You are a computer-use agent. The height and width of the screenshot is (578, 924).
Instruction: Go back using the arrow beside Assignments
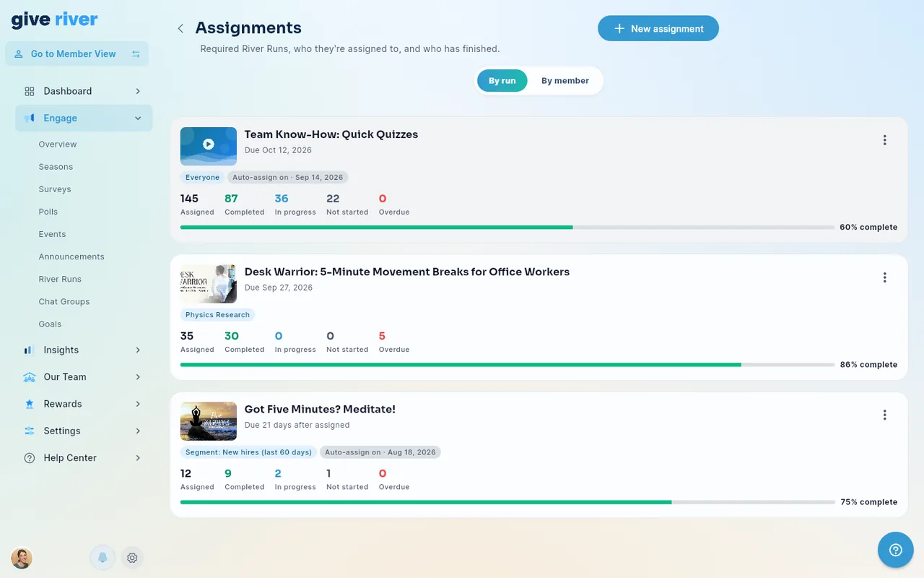click(x=180, y=28)
